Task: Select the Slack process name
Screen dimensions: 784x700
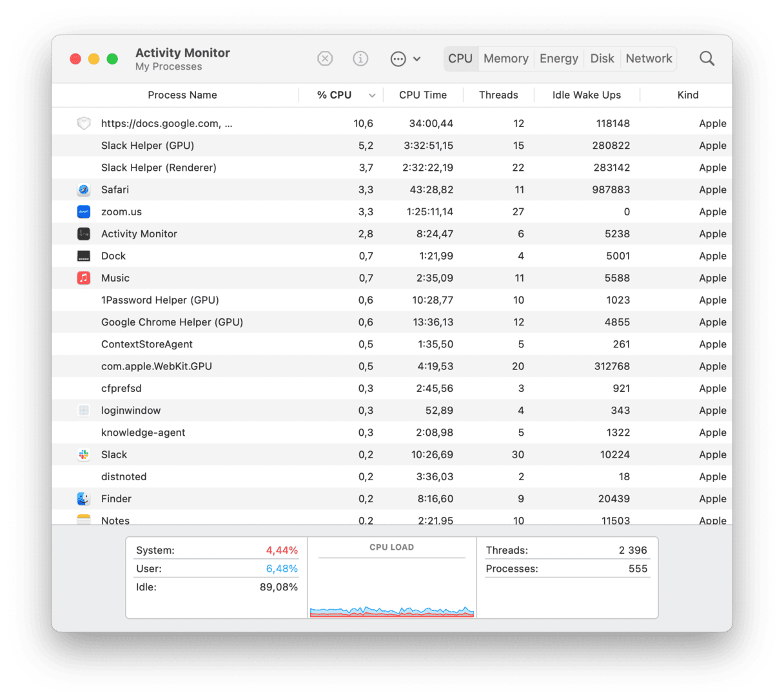Action: click(x=114, y=454)
